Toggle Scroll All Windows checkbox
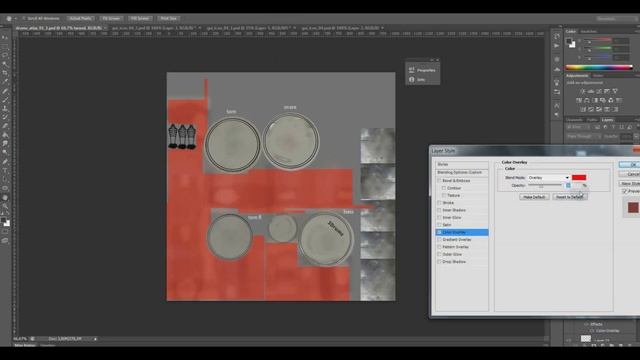This screenshot has width=640, height=360. pos(24,18)
